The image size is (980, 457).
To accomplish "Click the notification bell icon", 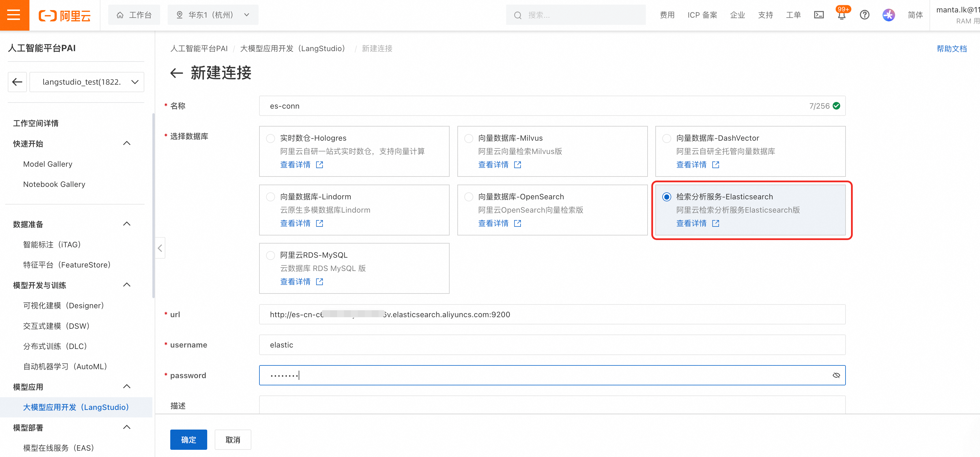I will point(841,15).
